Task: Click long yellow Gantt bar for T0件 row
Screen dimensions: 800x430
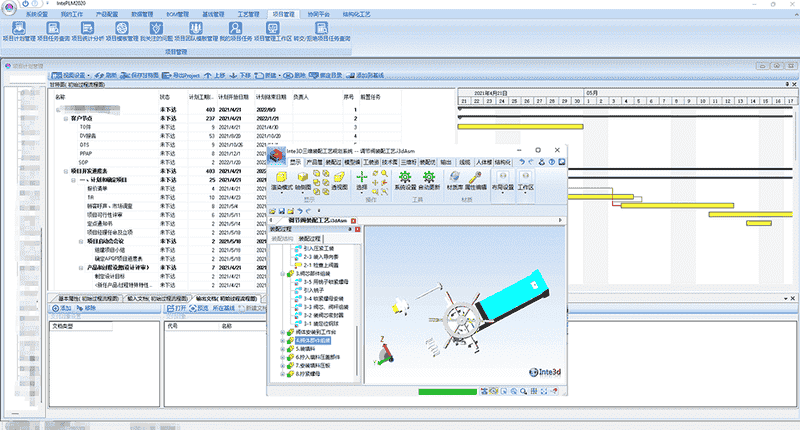Action: click(x=520, y=127)
